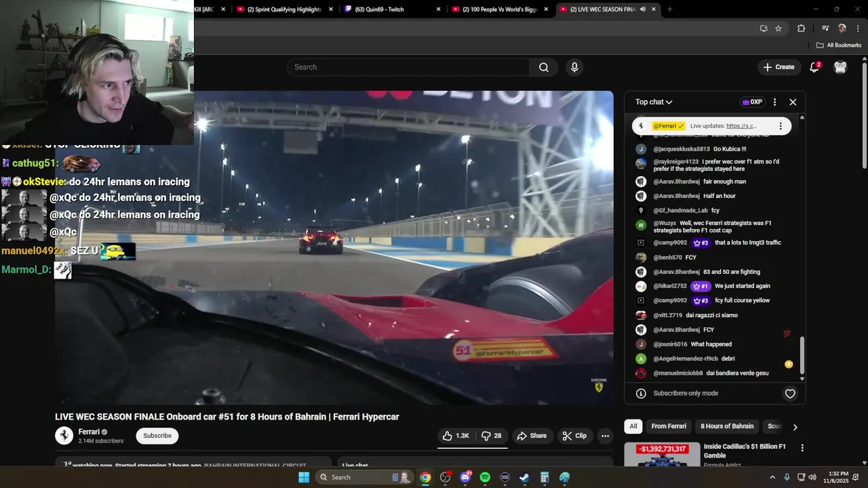This screenshot has height=488, width=868.
Task: Click the live chat scrollbar
Action: (x=802, y=355)
